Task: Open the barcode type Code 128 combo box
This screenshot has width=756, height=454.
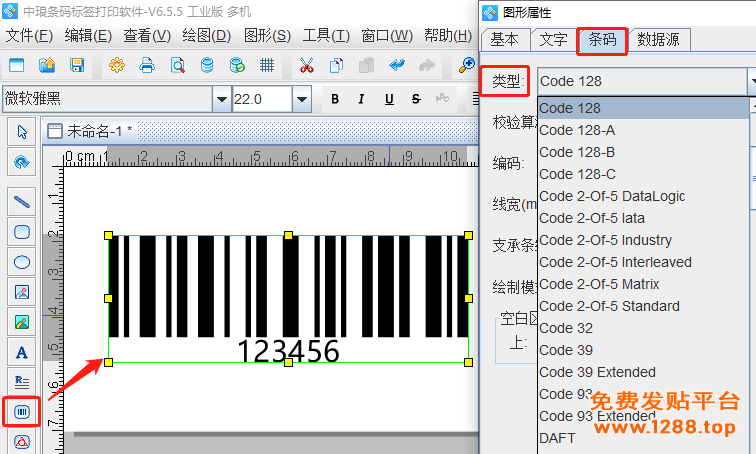Action: 647,81
